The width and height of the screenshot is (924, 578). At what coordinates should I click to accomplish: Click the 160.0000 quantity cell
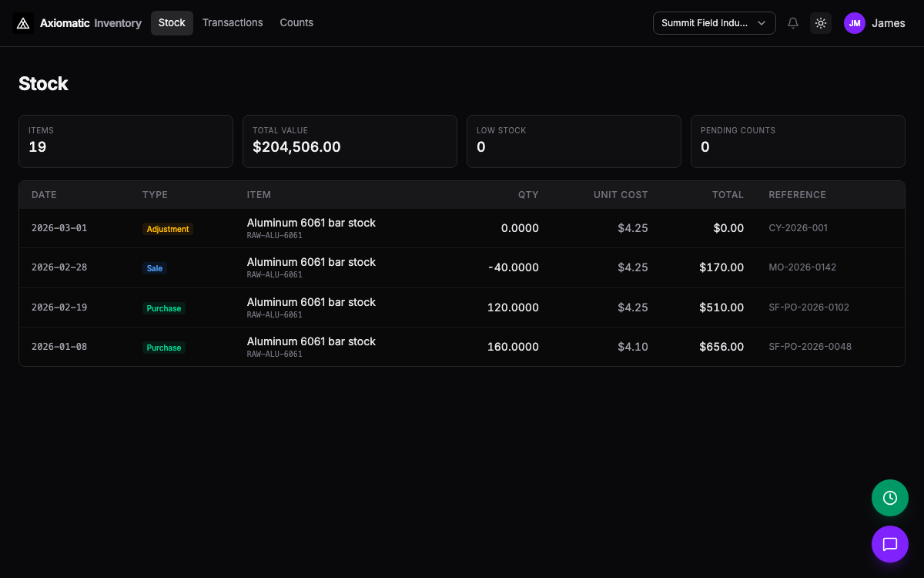coord(514,347)
